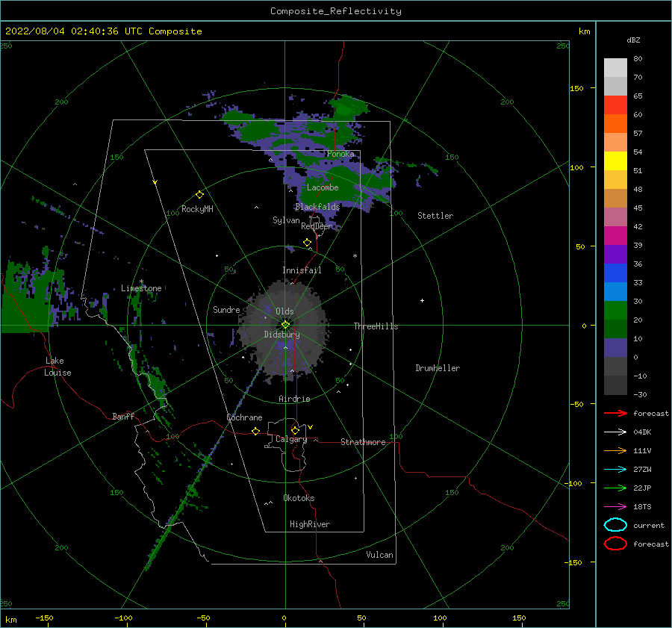Pick the red 60-65 dBZ swatch
This screenshot has height=628, width=672.
tap(615, 105)
